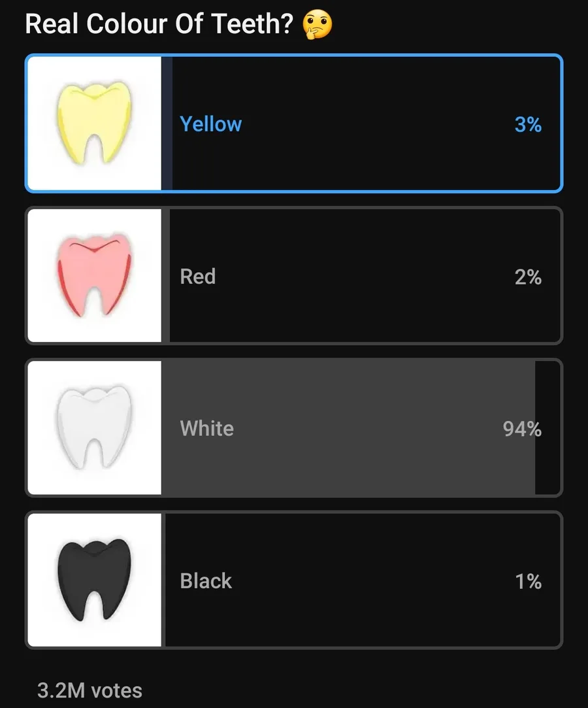
Task: Select the White poll option
Action: (x=294, y=428)
